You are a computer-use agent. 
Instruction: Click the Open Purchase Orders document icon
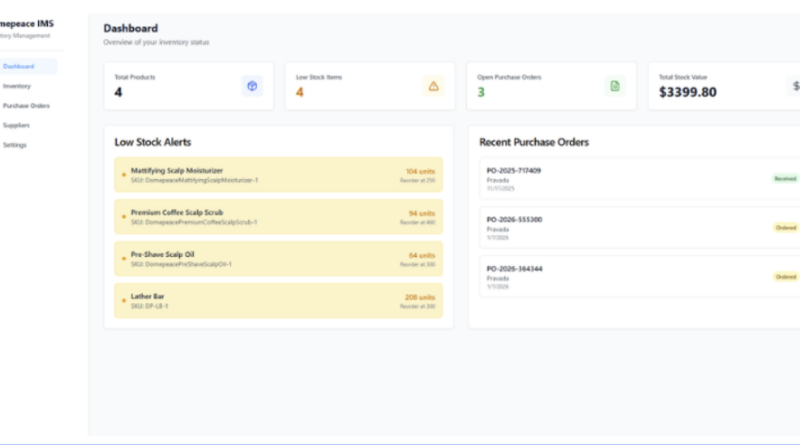point(615,86)
